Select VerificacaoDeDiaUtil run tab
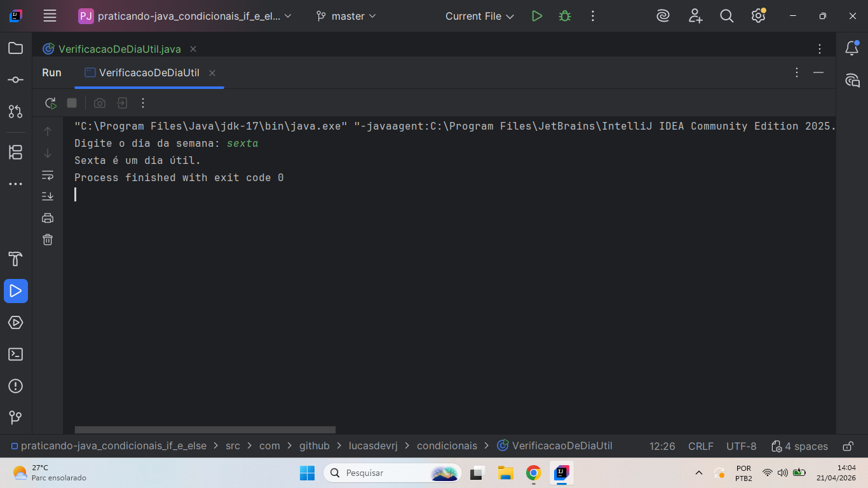 [149, 72]
